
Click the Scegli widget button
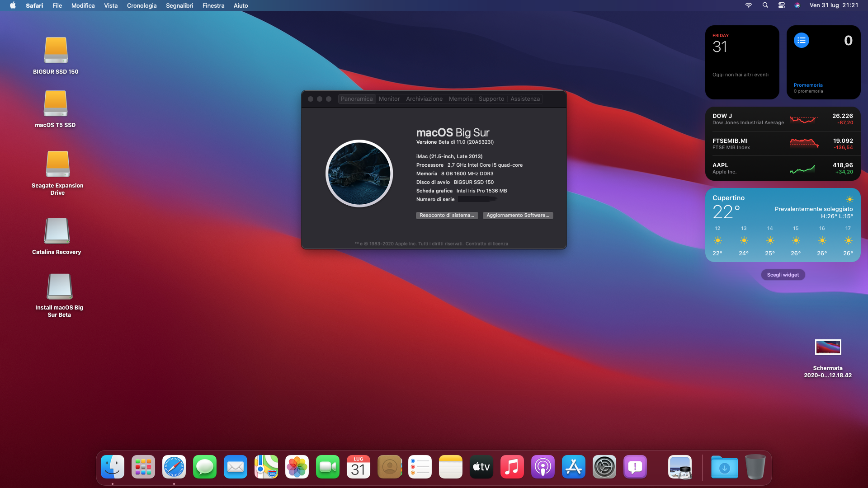783,275
